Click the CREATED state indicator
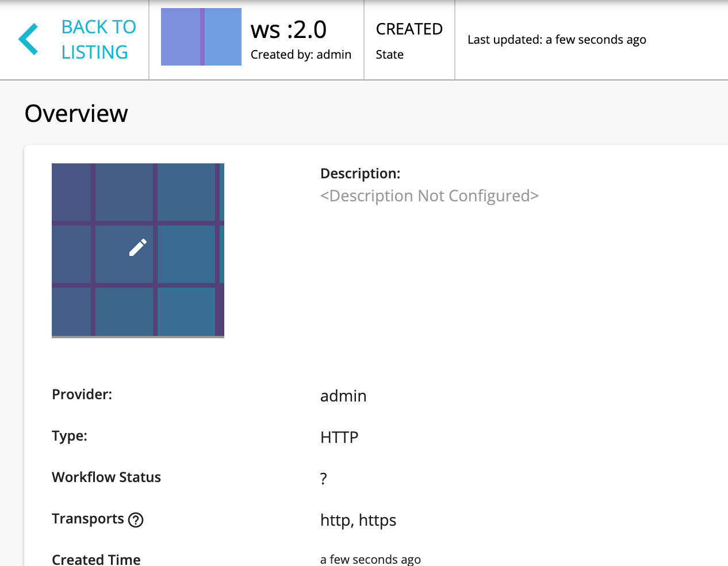This screenshot has width=728, height=566. (409, 29)
